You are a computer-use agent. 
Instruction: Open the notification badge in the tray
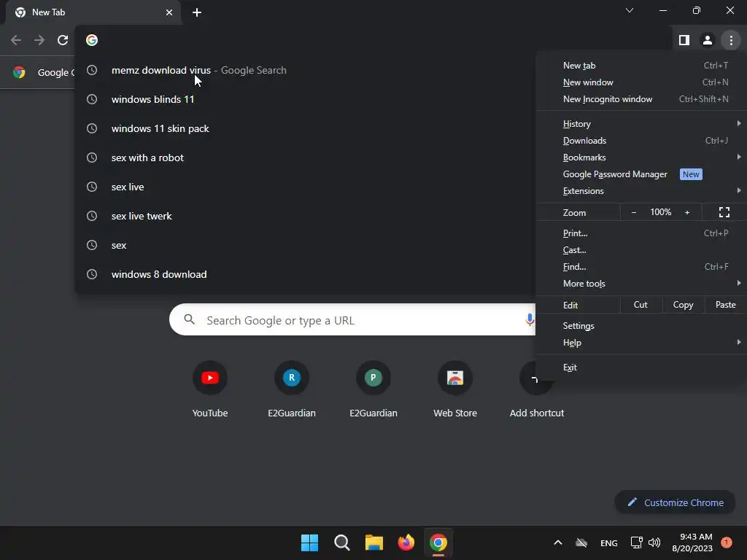tap(727, 542)
